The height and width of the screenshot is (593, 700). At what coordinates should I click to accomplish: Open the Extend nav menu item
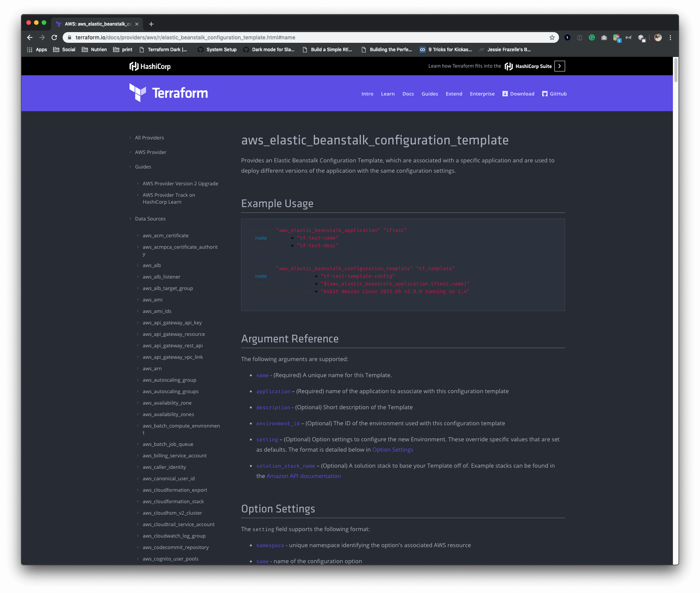tap(454, 94)
